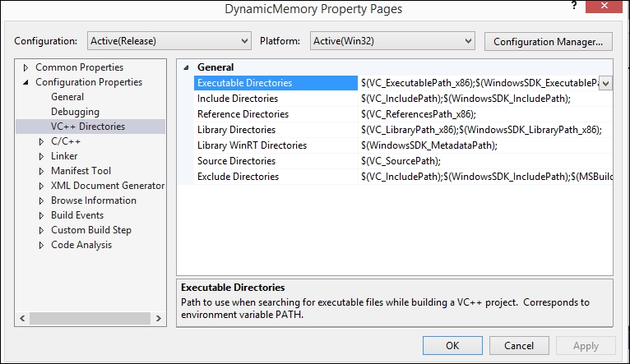630x364 pixels.
Task: Expand the Build Events node arrow
Action: click(41, 215)
